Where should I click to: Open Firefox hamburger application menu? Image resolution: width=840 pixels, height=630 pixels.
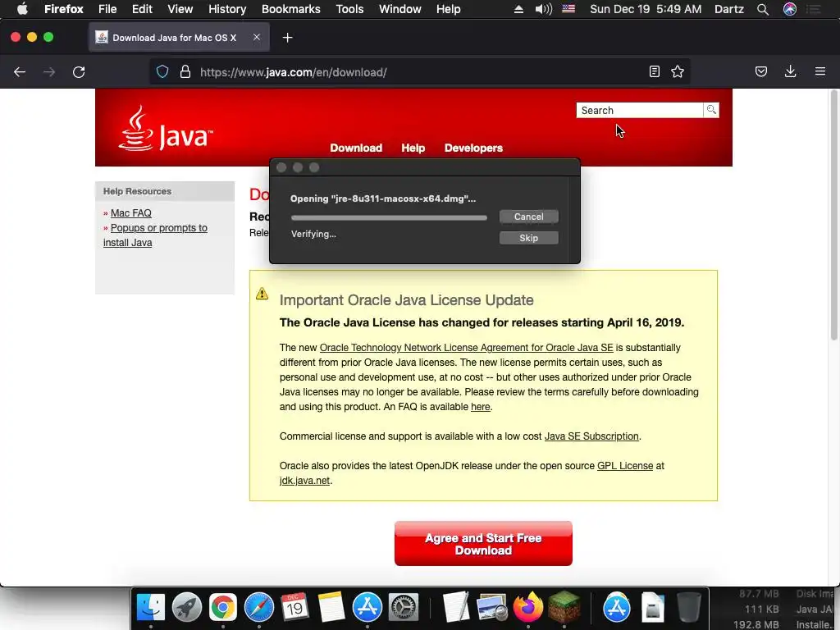tap(820, 71)
